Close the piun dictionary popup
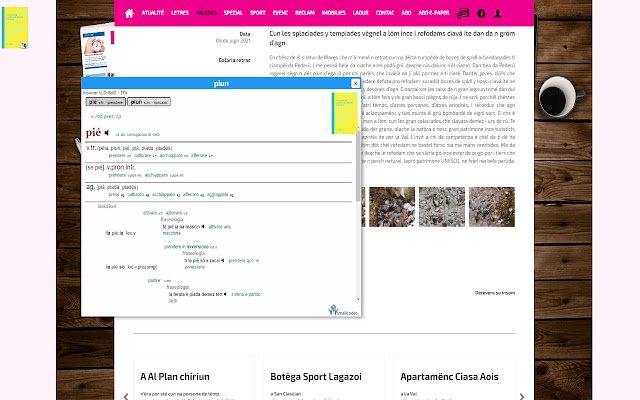Viewport: 640px width, 400px height. (x=355, y=83)
